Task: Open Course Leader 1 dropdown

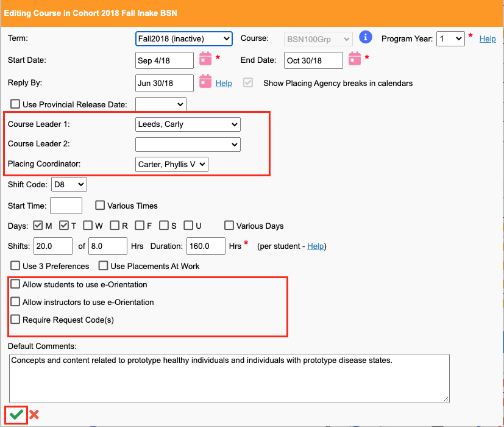Action: [x=188, y=124]
